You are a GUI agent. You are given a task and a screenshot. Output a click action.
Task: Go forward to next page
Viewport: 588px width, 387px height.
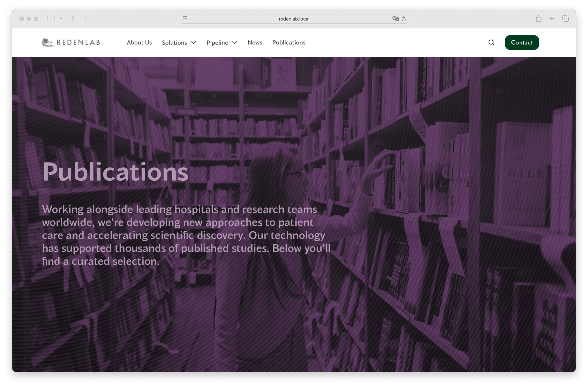click(x=86, y=19)
